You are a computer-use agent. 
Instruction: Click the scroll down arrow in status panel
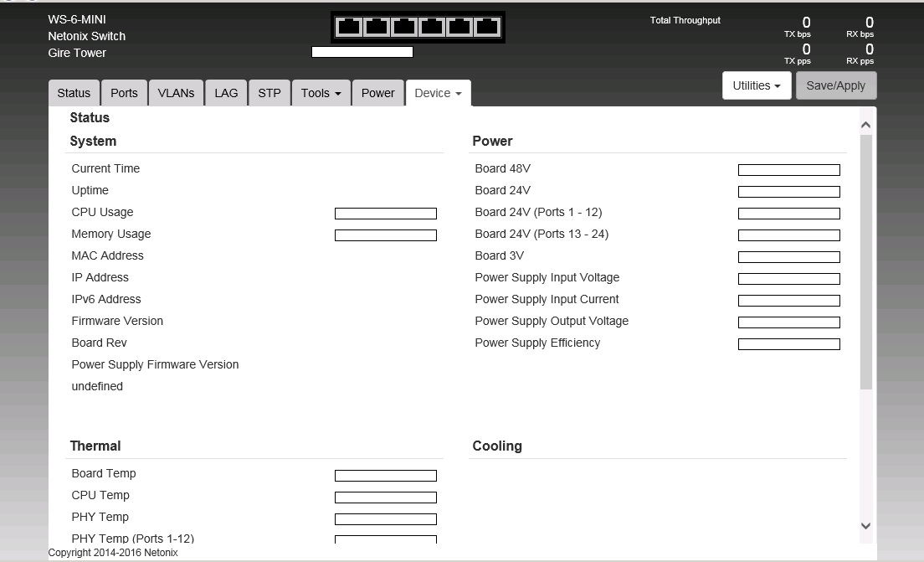click(865, 526)
